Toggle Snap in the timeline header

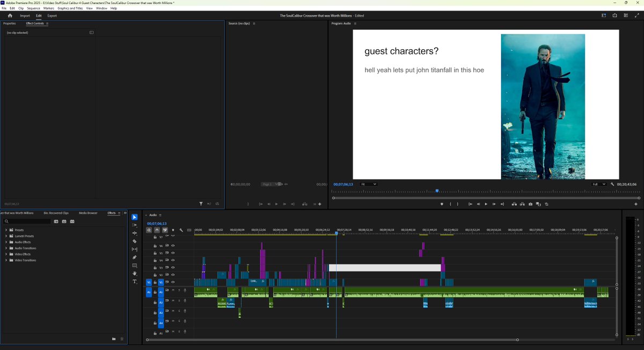(x=156, y=229)
